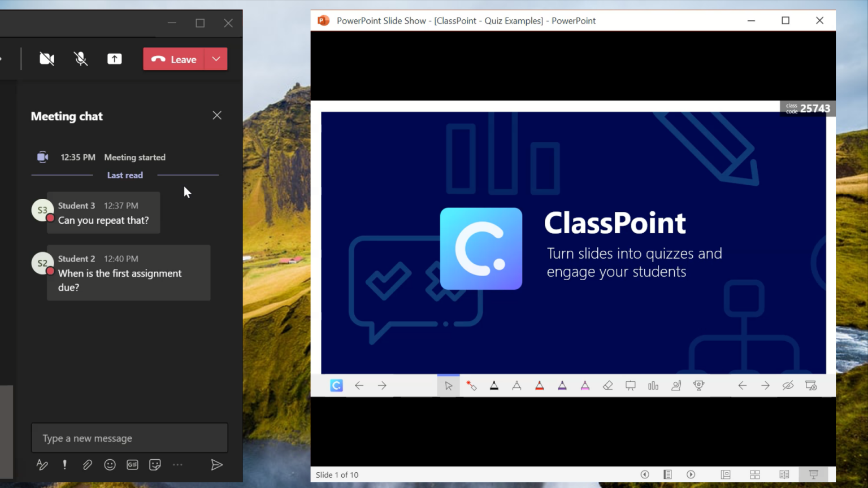Open the GIF picker in the chat
Screen dimensions: 868x488
tap(132, 464)
